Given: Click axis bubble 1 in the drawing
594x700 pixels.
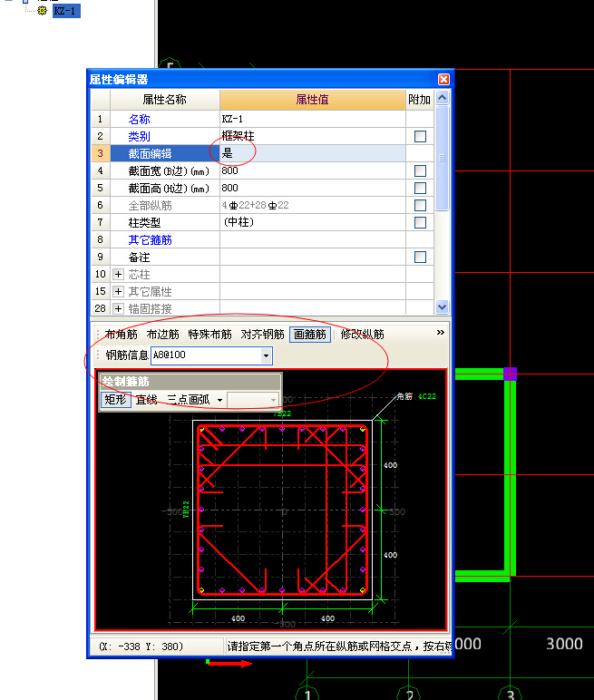Looking at the screenshot, I should point(307,694).
